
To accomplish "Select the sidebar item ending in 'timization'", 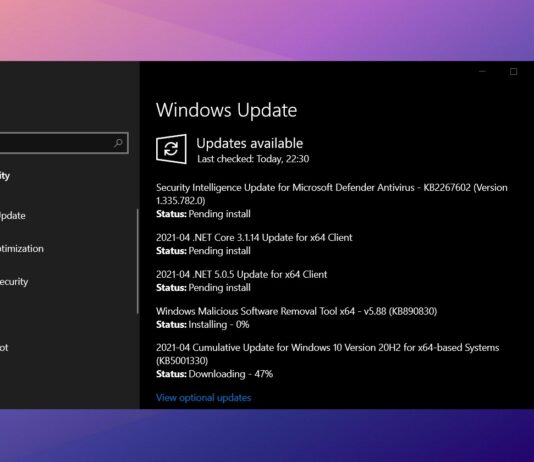I will (22, 249).
